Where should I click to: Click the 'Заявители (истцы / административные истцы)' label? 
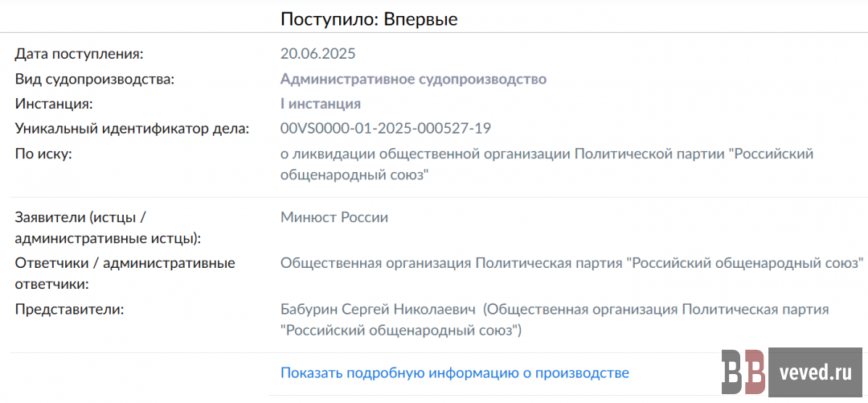pyautogui.click(x=108, y=228)
